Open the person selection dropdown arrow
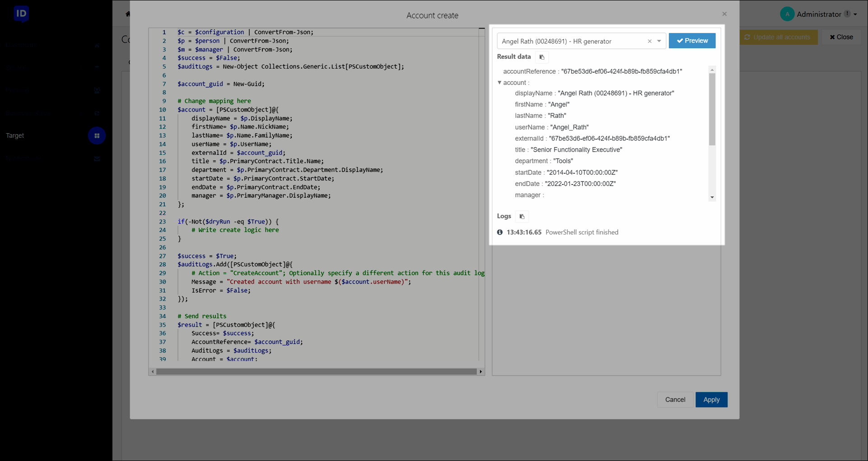 659,41
